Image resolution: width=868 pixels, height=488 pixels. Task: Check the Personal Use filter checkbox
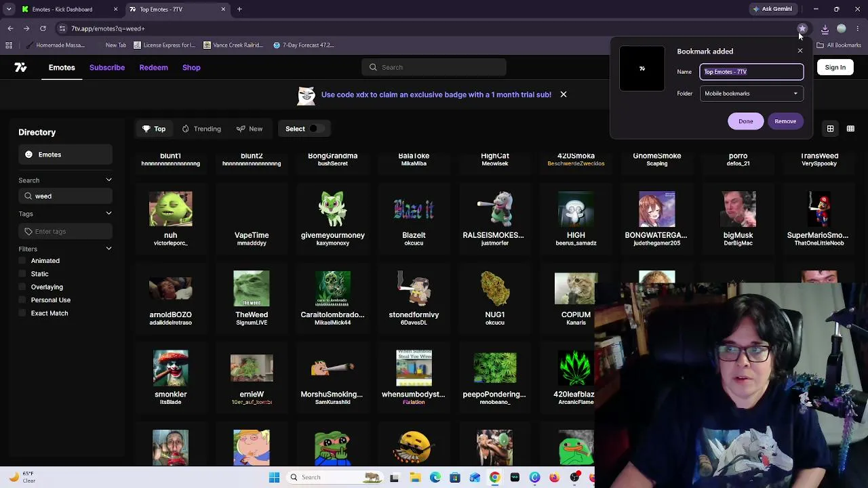[22, 300]
